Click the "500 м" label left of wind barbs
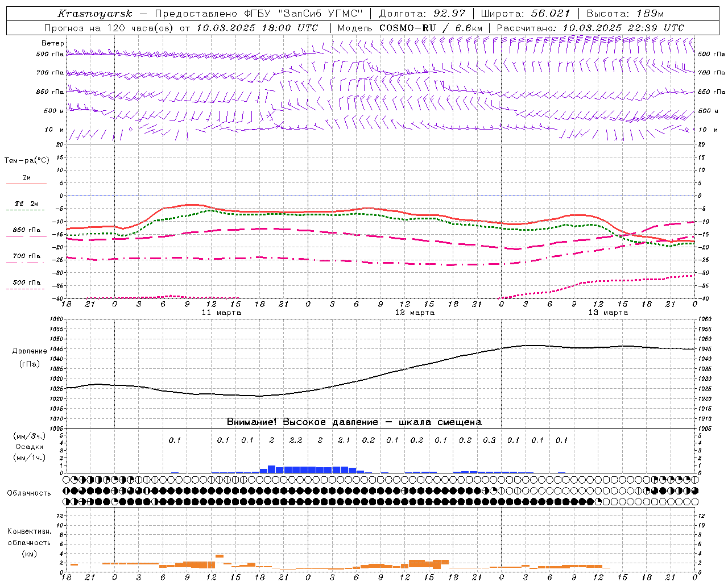Viewport: 728px width, 582px height. click(x=54, y=111)
